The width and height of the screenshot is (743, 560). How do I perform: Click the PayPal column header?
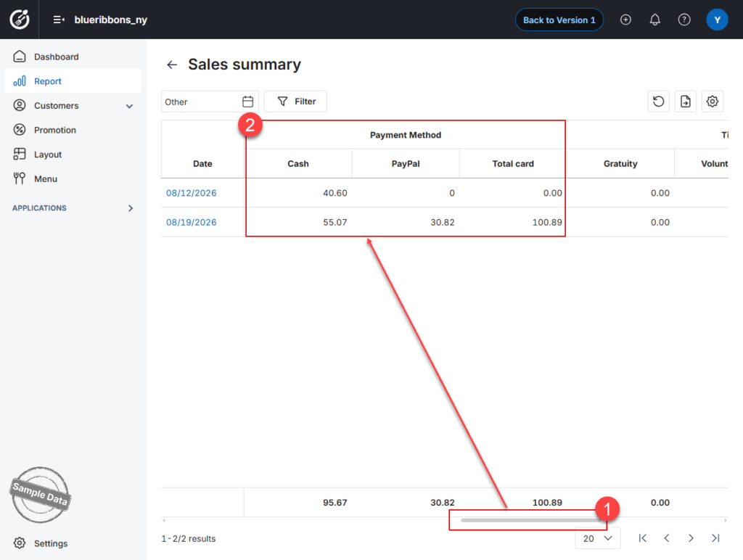coord(406,163)
